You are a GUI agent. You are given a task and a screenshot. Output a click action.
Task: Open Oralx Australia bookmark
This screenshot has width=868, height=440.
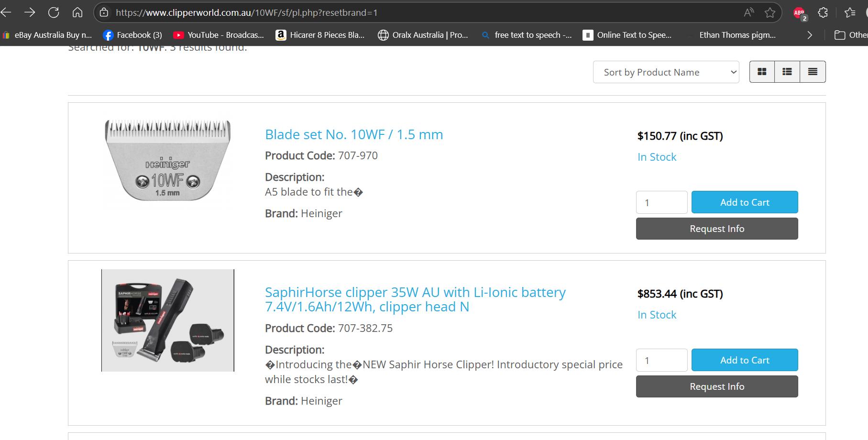click(423, 35)
